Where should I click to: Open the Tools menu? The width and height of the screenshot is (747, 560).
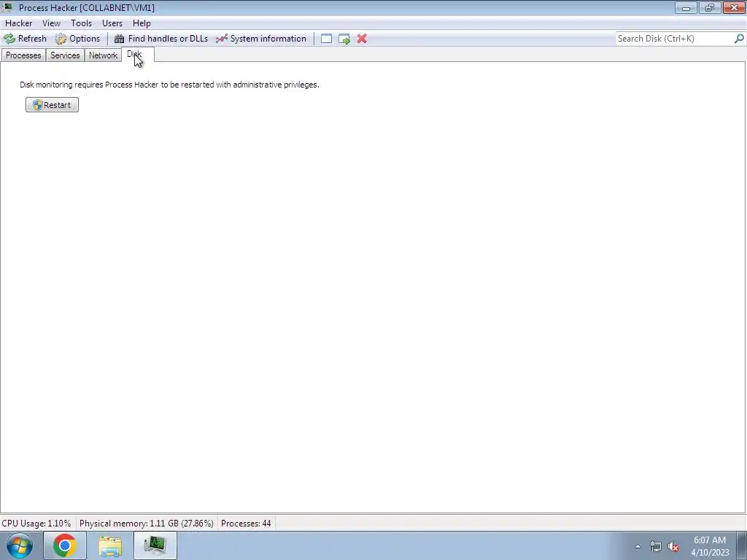click(x=81, y=23)
